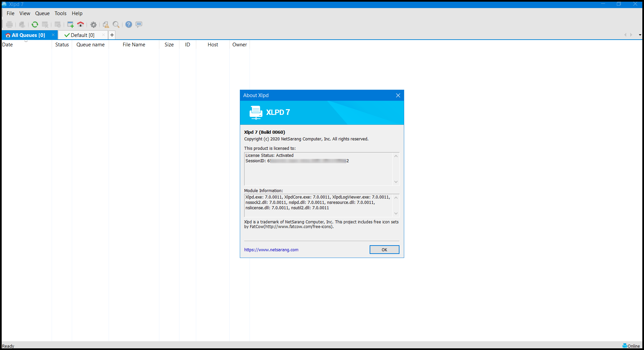Open the Queue menu
The image size is (644, 350).
[42, 13]
